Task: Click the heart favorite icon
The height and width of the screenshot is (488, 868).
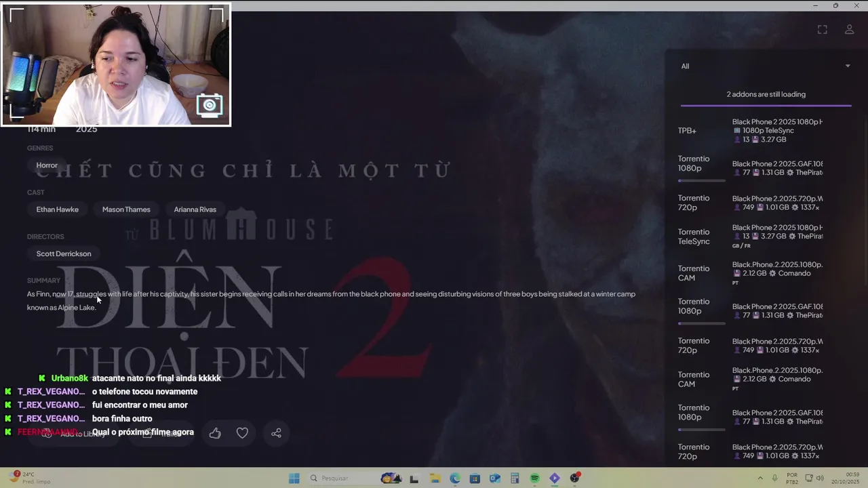Action: point(242,433)
